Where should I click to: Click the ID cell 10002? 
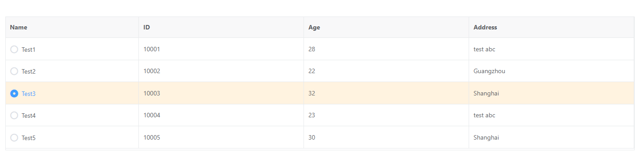tap(221, 71)
